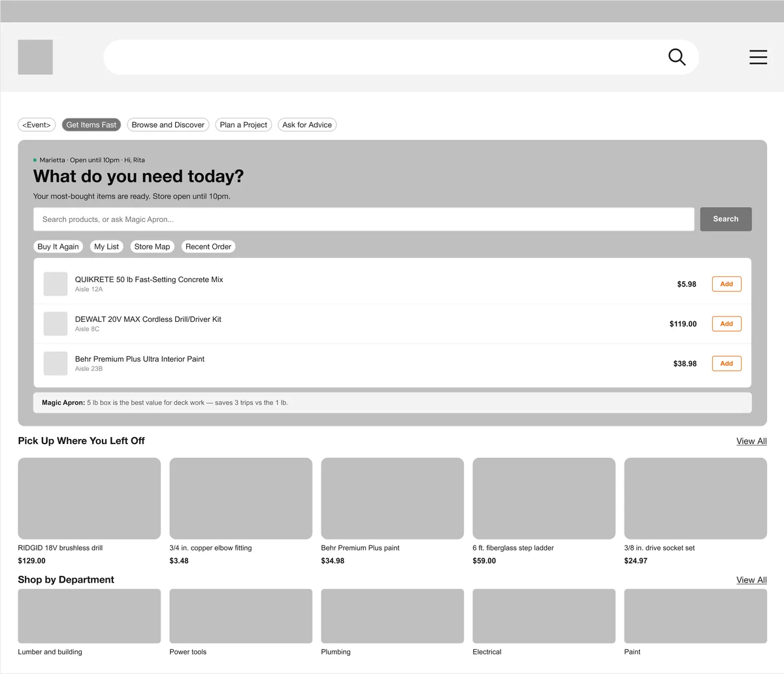Click 3/8 in. drive socket set label

pyautogui.click(x=659, y=548)
